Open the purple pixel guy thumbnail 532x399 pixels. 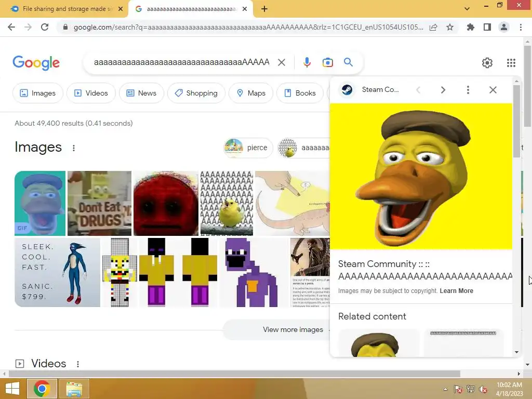point(254,272)
